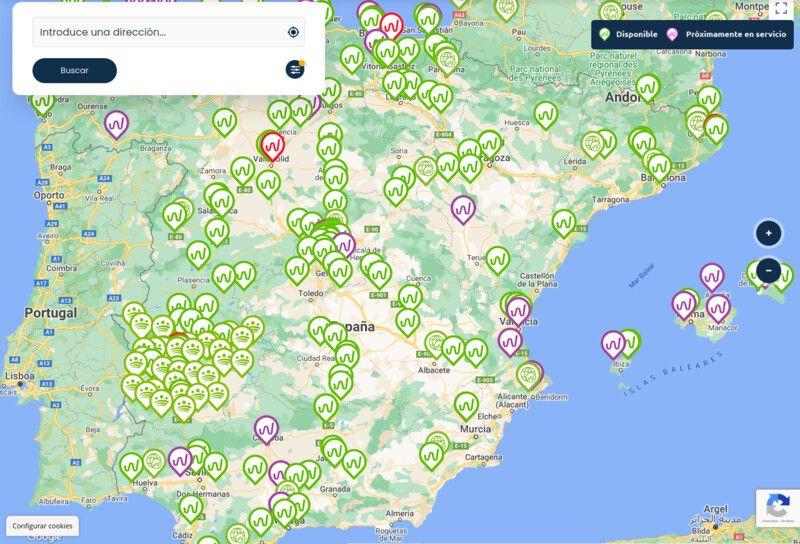Select the green marker near Huelva
800x544 pixels.
click(x=131, y=466)
